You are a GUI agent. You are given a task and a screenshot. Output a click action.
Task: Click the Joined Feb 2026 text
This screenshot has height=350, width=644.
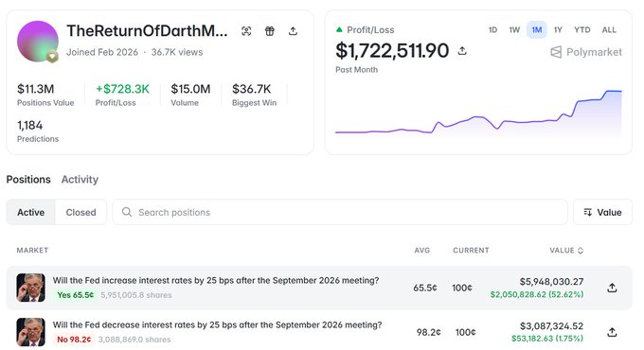click(x=102, y=52)
